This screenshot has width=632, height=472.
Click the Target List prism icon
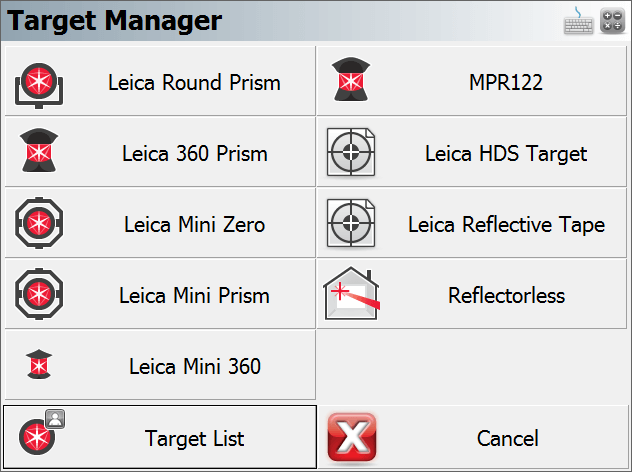tap(42, 432)
